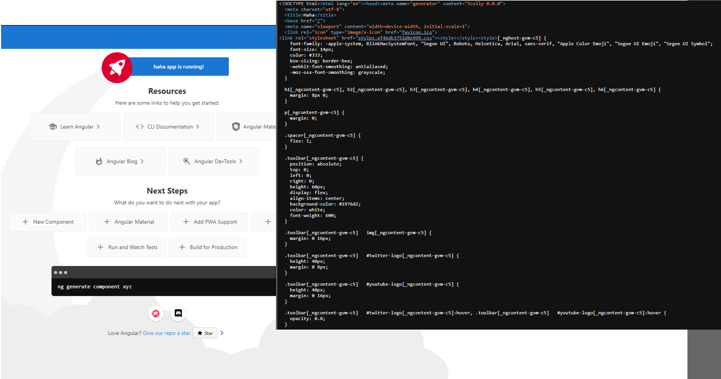Click '-moz-osx-font-smoothing: grayscale;' in source view
The height and width of the screenshot is (379, 721).
pyautogui.click(x=338, y=72)
